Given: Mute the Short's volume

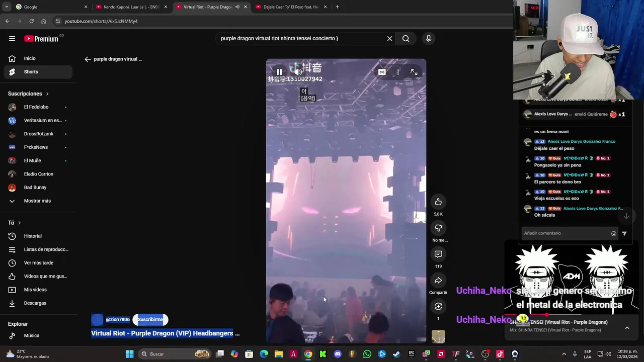Looking at the screenshot, I should pos(298,72).
